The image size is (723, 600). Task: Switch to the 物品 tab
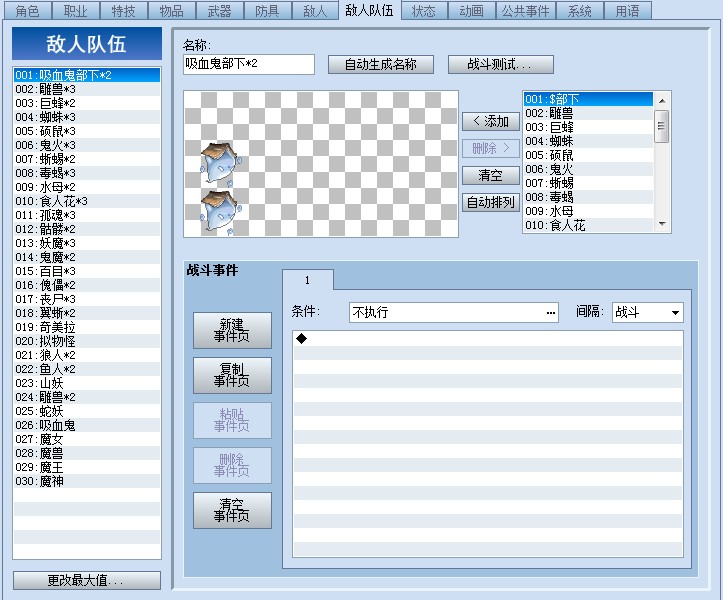click(x=172, y=11)
